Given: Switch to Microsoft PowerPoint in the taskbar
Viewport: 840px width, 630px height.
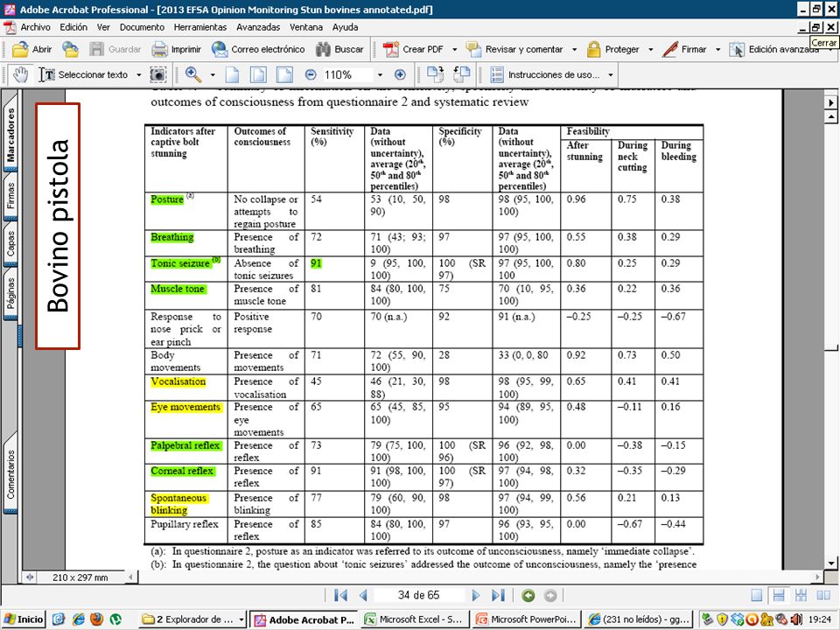Looking at the screenshot, I should pos(527,619).
